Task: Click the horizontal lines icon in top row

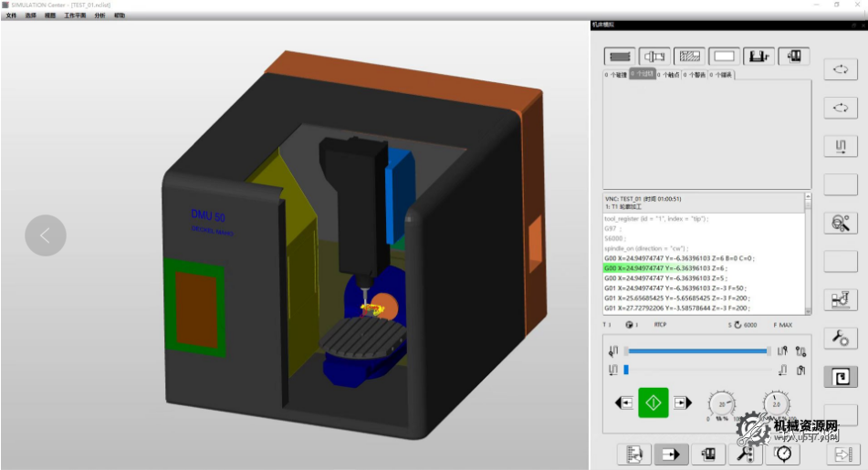Action: 621,57
